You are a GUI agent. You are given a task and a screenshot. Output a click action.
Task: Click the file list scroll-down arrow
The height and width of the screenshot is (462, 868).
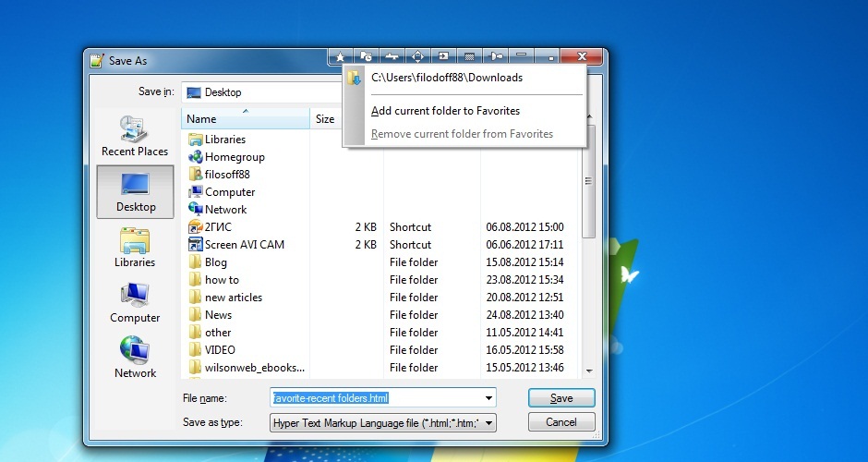tap(588, 372)
